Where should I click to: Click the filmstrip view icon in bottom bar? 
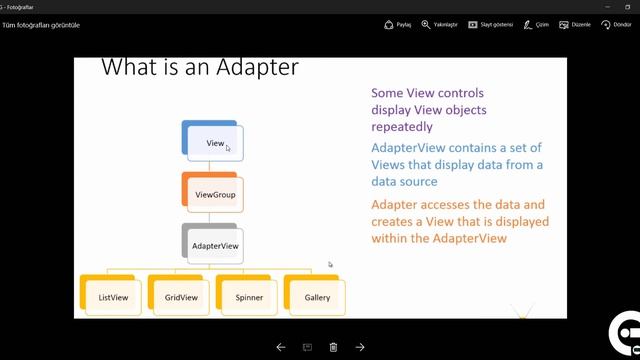(x=307, y=347)
